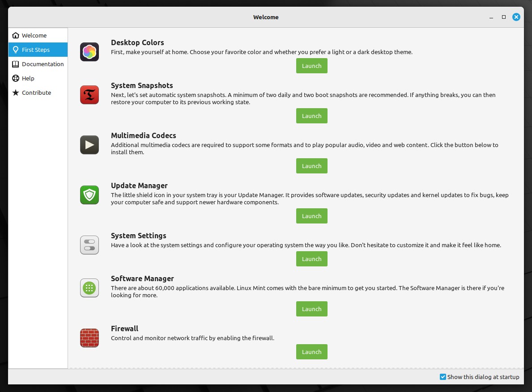Click the house icon beside Welcome

[16, 35]
